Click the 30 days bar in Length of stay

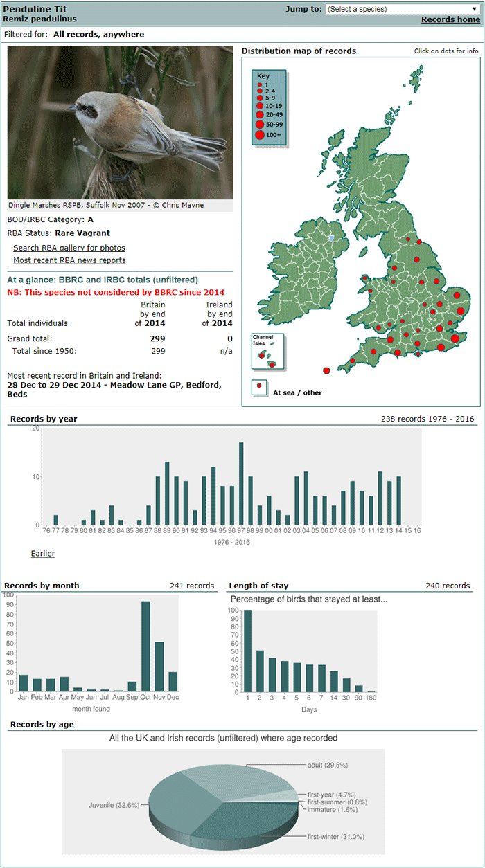pyautogui.click(x=346, y=685)
